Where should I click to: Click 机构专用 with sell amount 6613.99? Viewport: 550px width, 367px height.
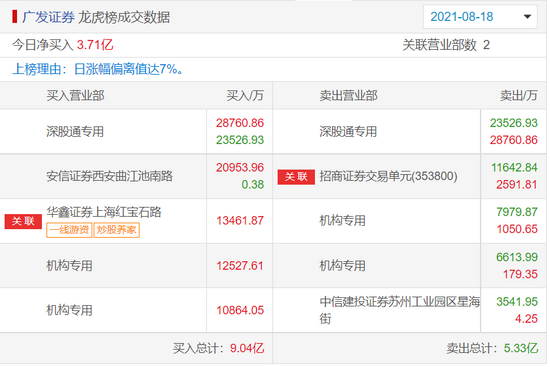point(342,266)
